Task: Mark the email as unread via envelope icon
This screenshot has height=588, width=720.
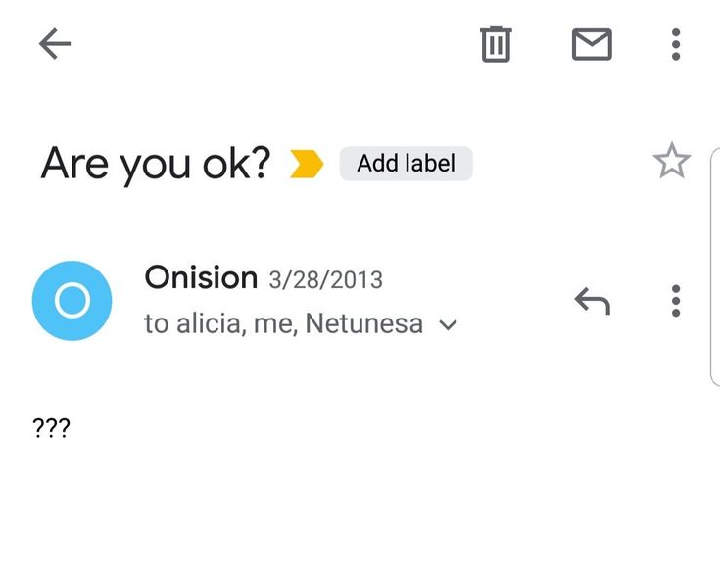Action: click(592, 44)
